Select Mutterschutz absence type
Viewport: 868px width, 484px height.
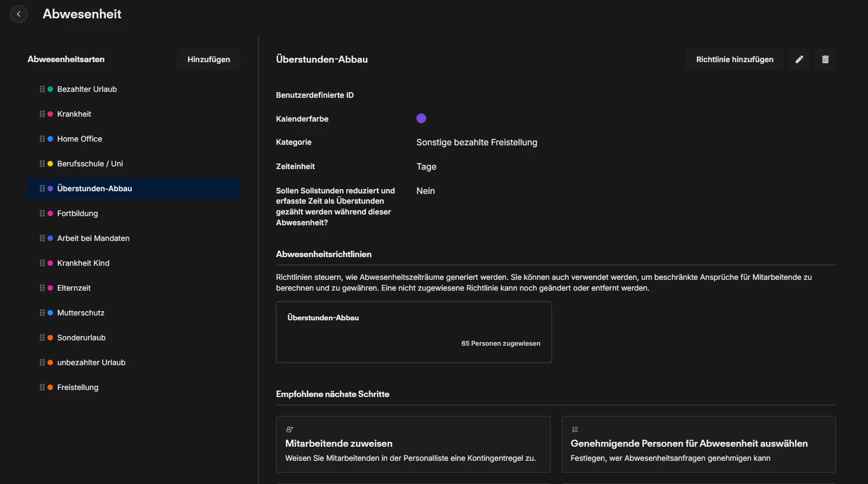[134, 313]
